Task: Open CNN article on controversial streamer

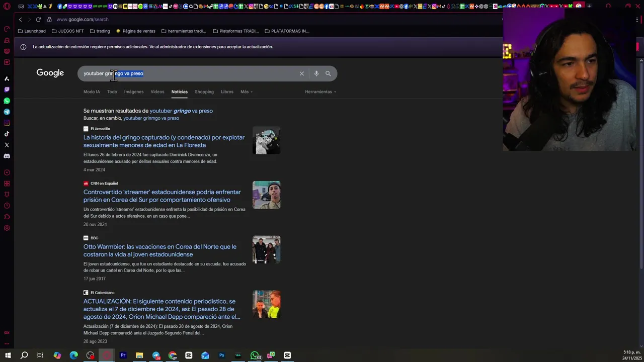Action: click(162, 196)
